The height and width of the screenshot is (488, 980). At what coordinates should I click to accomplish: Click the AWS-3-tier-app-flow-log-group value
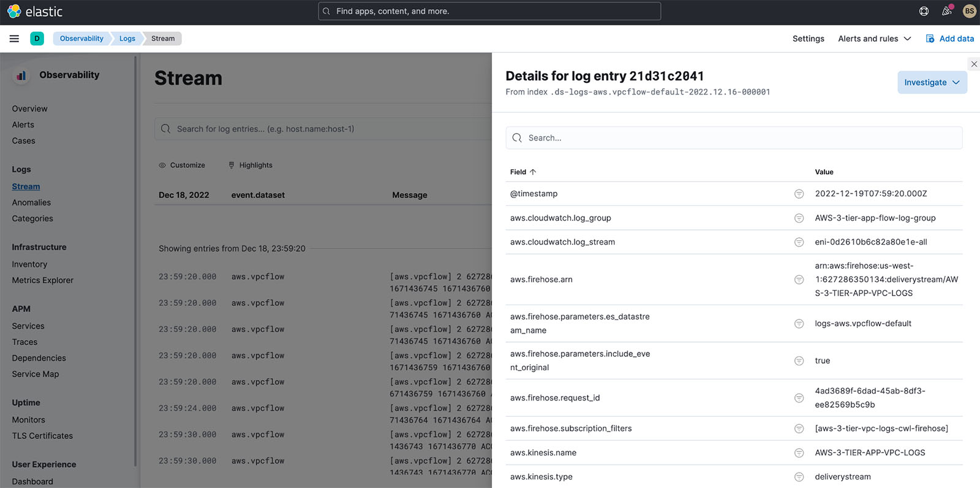coord(875,218)
